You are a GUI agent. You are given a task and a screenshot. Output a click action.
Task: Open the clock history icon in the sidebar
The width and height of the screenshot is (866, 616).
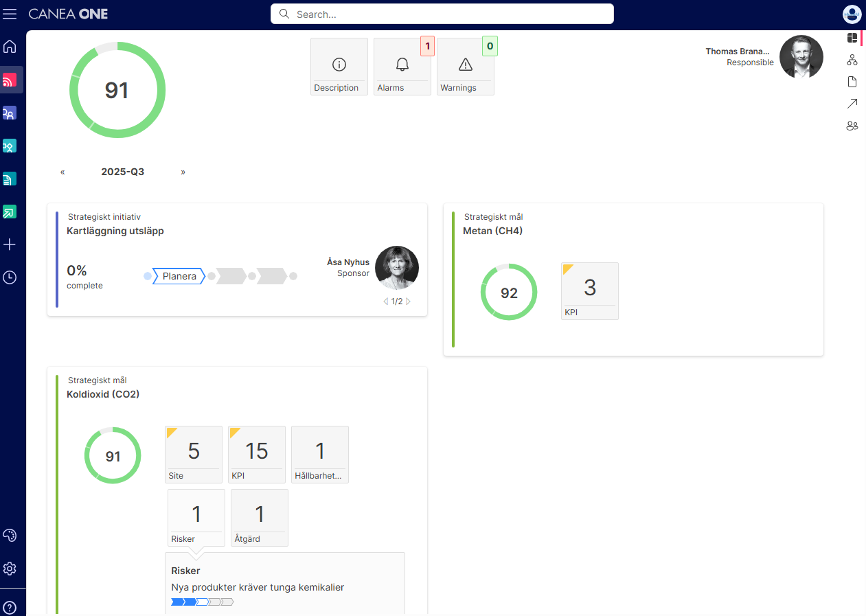(10, 277)
